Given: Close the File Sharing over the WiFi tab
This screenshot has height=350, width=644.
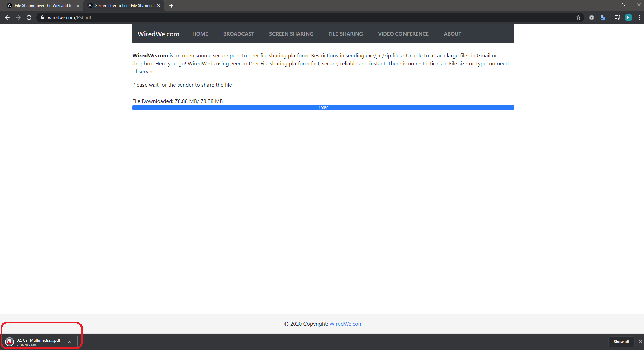Looking at the screenshot, I should pos(78,6).
